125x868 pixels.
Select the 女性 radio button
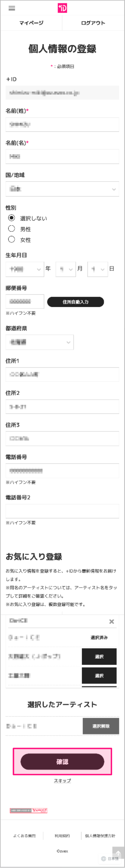point(12,239)
